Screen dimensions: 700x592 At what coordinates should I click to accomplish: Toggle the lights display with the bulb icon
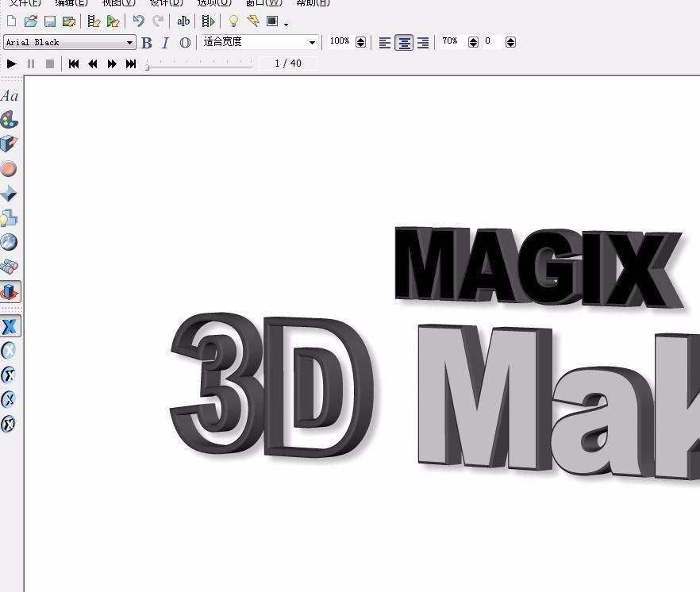point(232,21)
